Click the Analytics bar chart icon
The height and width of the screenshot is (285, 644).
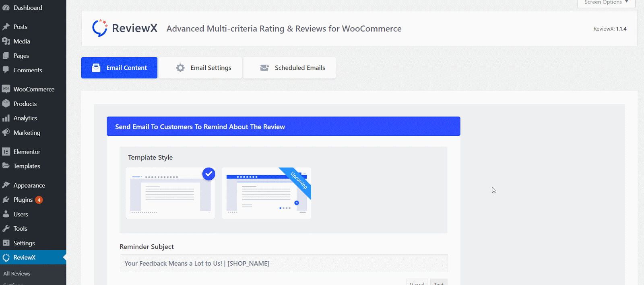click(x=6, y=118)
